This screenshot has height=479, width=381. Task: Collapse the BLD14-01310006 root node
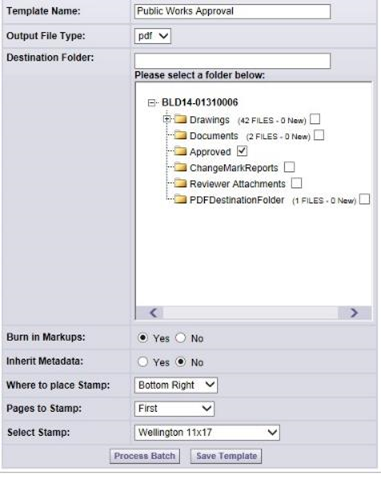pos(152,103)
